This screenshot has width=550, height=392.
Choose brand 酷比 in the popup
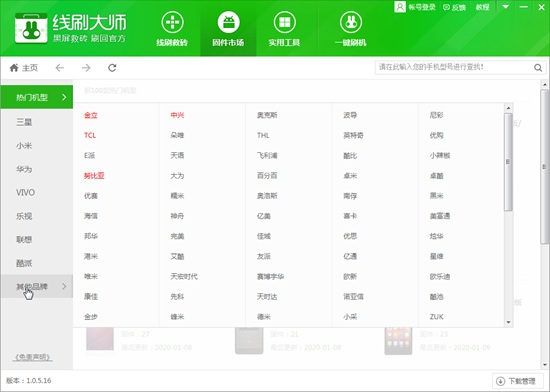pos(350,155)
